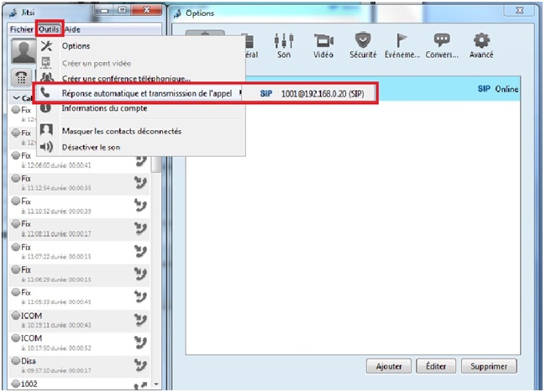Choose Options from the Outils menu
Image resolution: width=546 pixels, height=392 pixels.
tap(76, 45)
